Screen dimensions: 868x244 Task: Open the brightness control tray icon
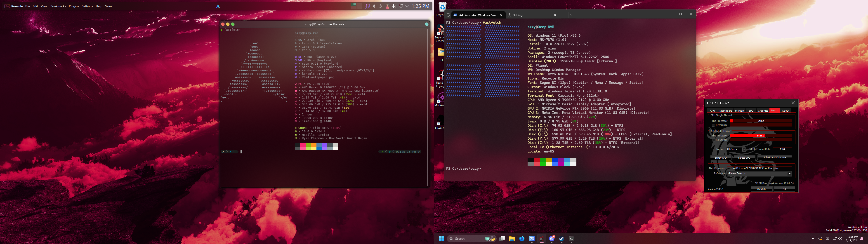(381, 6)
